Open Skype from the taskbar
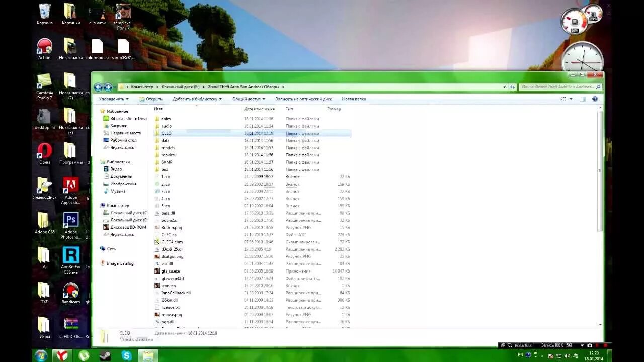 127,355
